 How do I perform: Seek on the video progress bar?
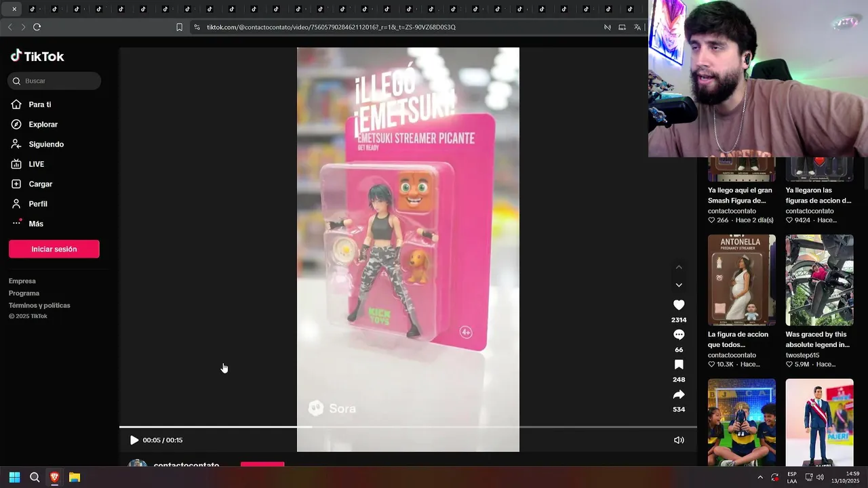point(408,427)
